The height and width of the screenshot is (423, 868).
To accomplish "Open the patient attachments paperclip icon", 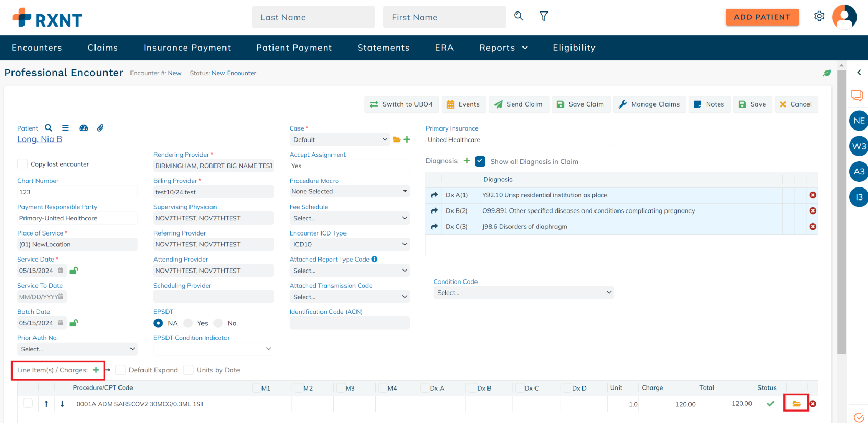I will (x=100, y=128).
